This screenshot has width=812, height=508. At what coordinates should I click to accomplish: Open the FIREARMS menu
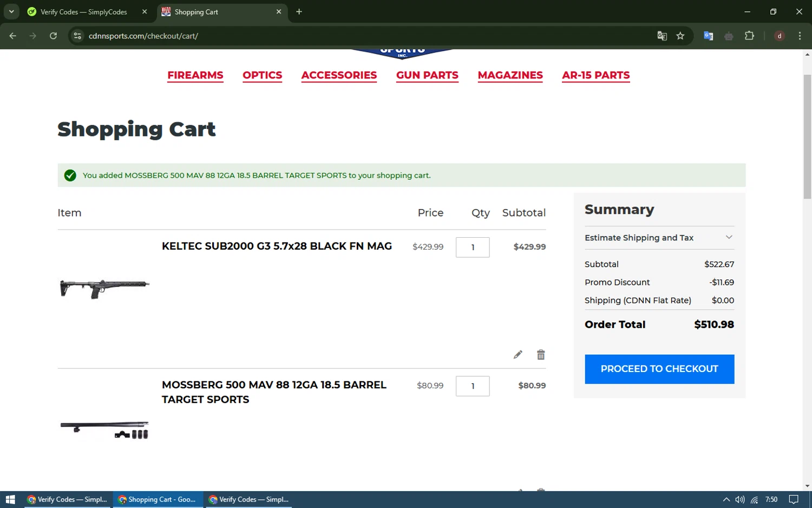tap(195, 75)
